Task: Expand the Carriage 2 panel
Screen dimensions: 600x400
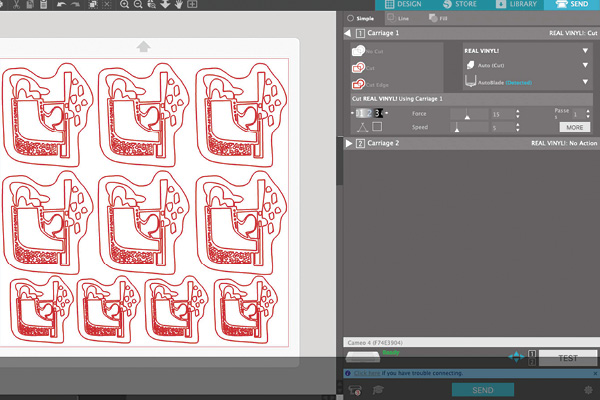Action: point(349,143)
